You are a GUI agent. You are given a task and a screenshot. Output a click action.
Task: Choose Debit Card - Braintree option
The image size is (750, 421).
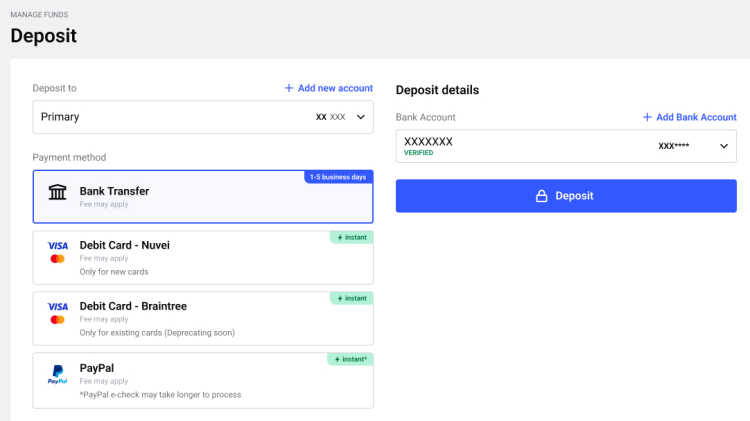(202, 318)
